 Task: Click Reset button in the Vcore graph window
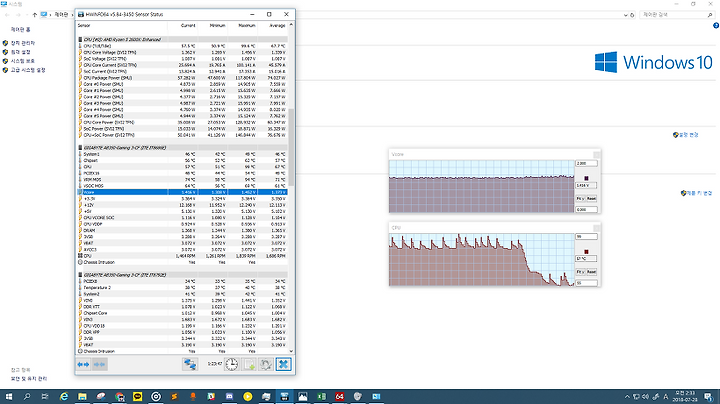(591, 198)
